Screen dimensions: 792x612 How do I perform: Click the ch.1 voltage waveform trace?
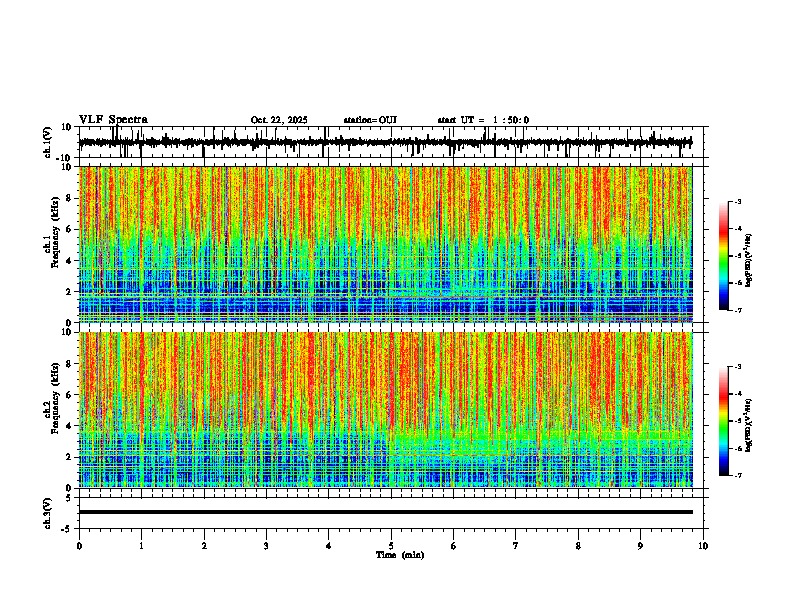pos(385,142)
